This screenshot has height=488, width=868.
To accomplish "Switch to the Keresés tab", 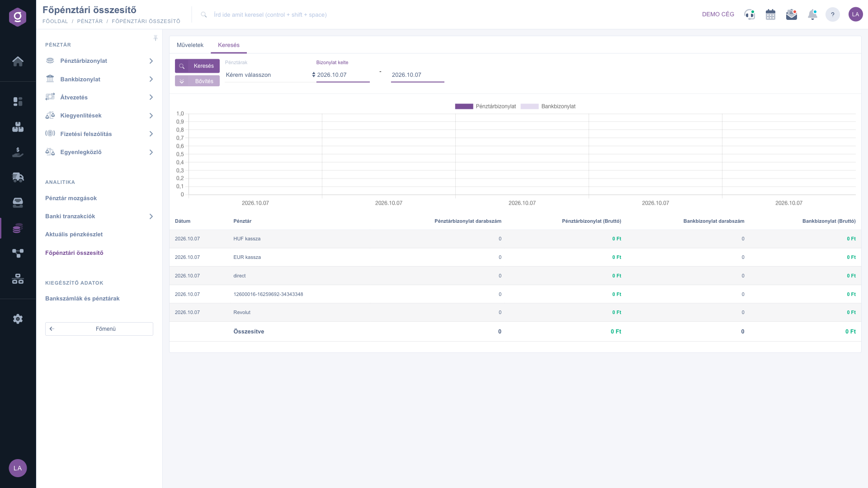I will (x=229, y=45).
